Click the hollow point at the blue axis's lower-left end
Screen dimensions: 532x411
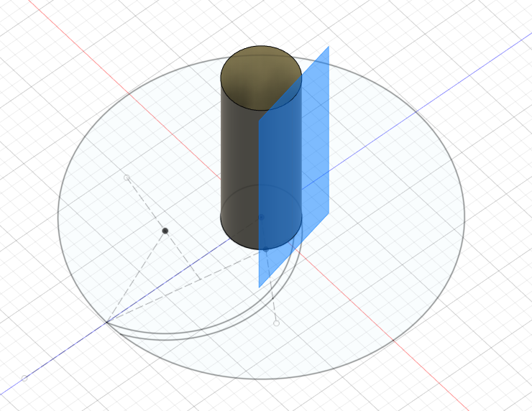coord(24,378)
